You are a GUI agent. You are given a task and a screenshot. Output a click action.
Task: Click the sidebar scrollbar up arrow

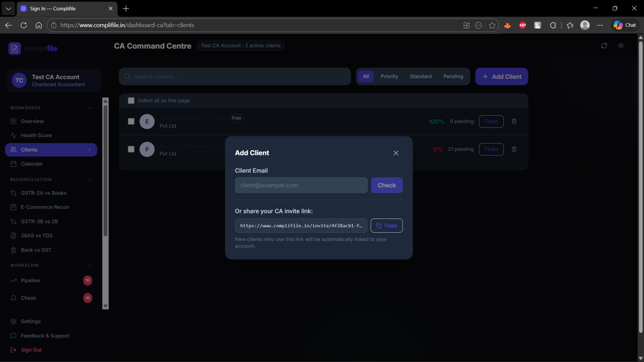pyautogui.click(x=105, y=101)
